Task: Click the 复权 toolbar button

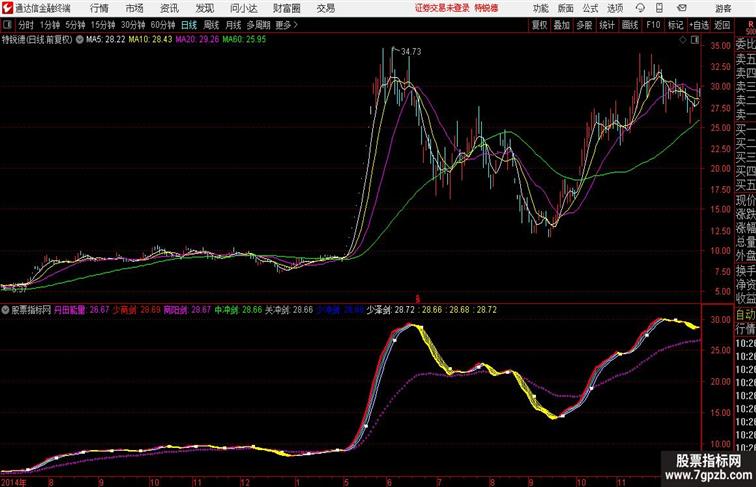Action: pos(539,25)
